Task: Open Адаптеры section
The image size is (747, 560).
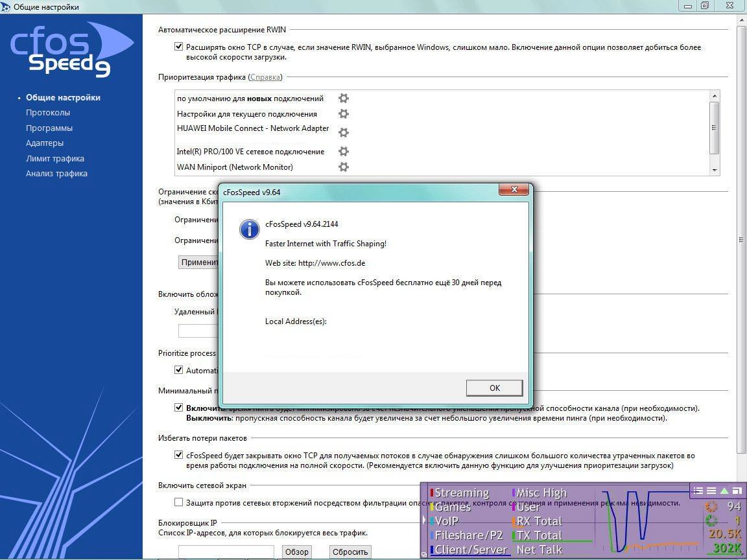Action: coord(44,143)
